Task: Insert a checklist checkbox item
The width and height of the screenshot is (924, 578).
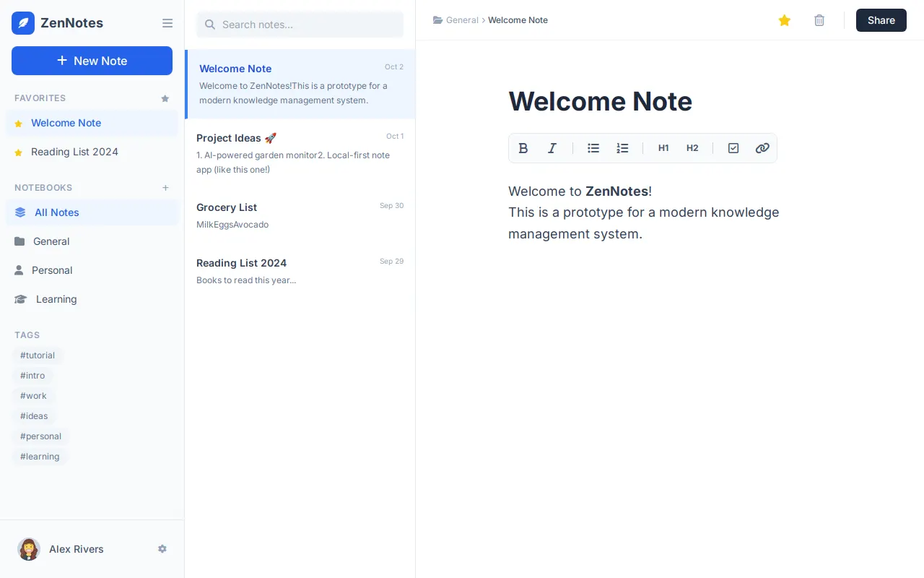Action: (x=733, y=148)
